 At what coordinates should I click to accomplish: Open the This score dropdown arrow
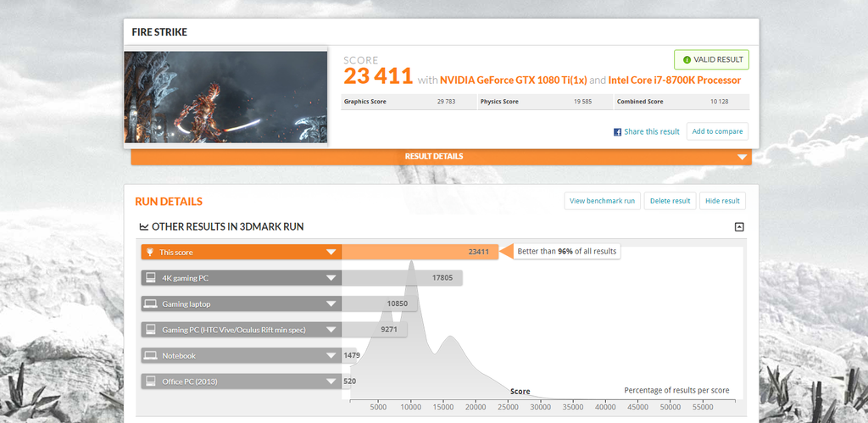331,253
